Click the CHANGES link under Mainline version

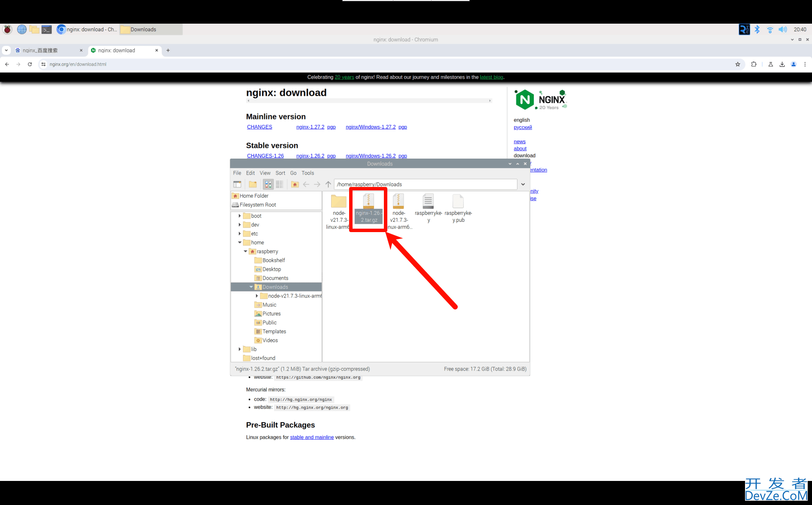[x=259, y=127]
